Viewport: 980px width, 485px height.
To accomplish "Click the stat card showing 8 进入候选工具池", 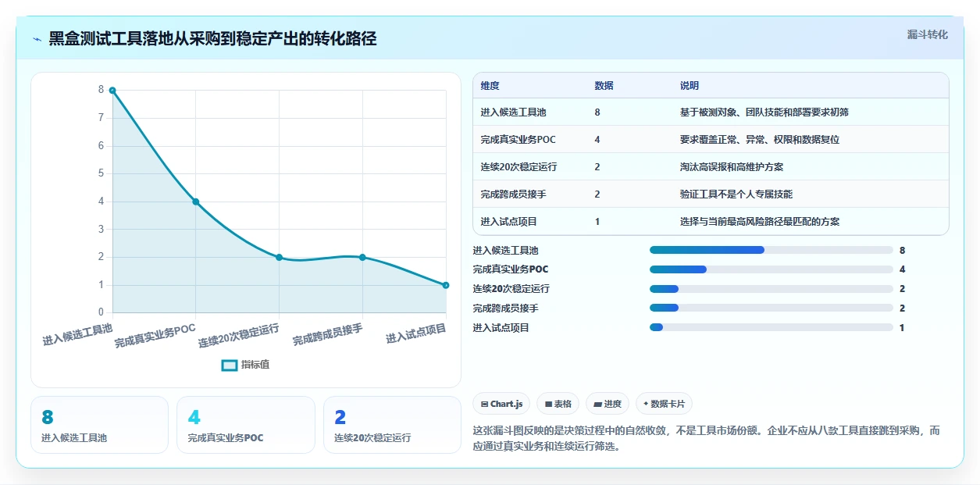I will [99, 425].
